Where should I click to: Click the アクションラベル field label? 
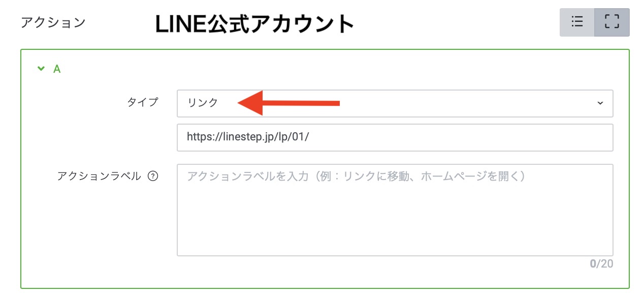click(x=99, y=177)
